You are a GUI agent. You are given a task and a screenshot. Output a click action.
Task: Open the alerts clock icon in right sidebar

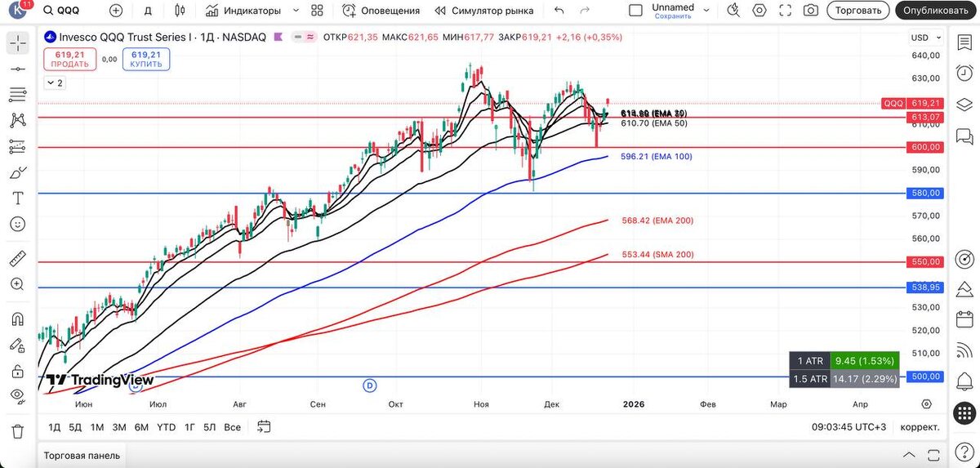click(965, 73)
